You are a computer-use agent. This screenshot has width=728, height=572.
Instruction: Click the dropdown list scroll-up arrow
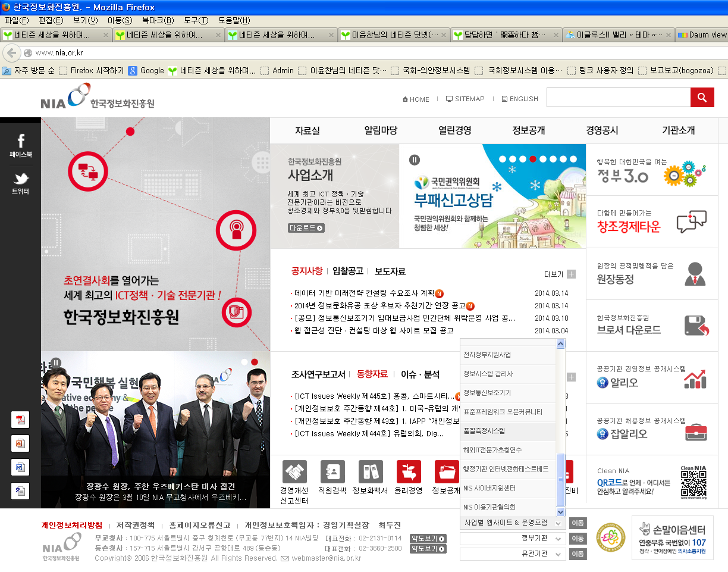(560, 343)
